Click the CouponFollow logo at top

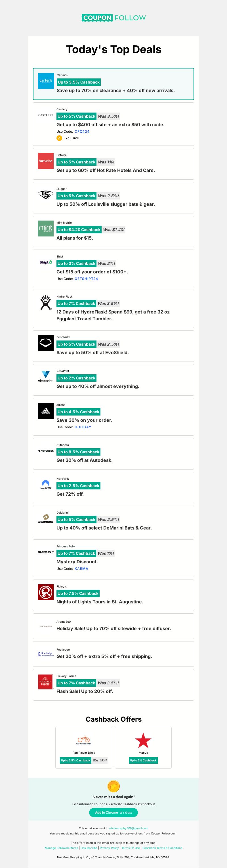coord(114,18)
